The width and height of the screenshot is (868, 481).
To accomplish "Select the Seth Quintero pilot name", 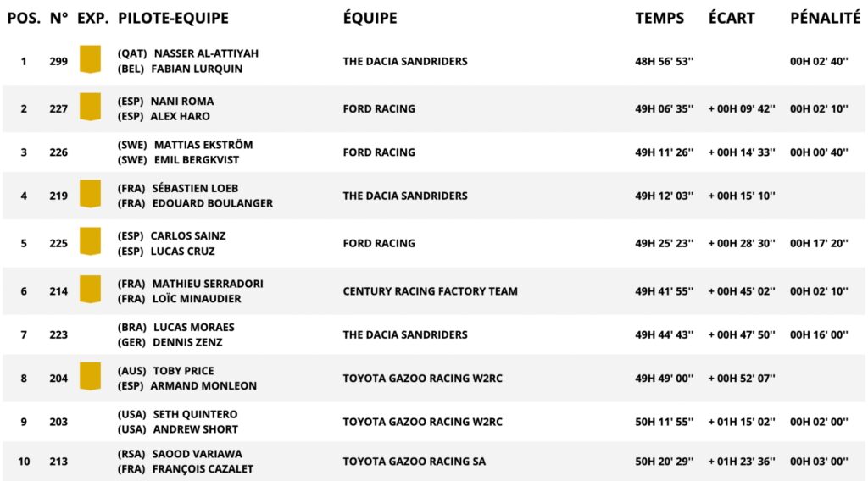I will (x=196, y=414).
